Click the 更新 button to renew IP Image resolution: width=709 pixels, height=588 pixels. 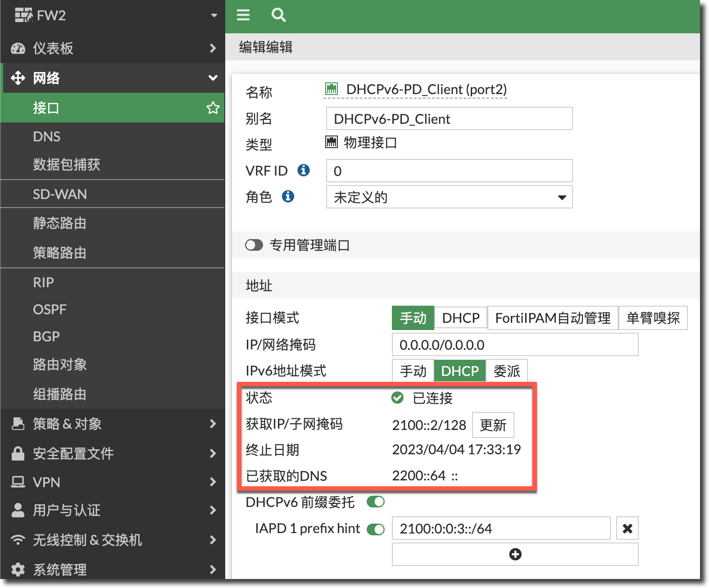point(493,425)
